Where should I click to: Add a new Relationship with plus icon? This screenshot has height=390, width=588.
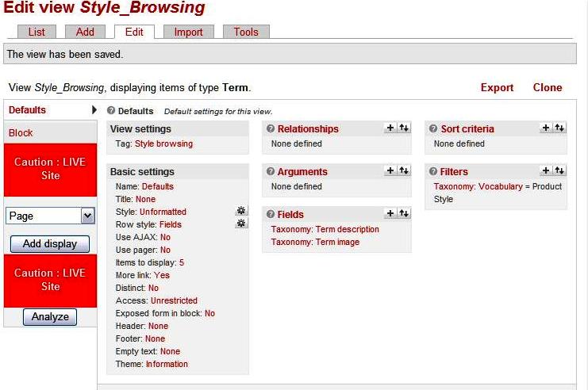[390, 128]
